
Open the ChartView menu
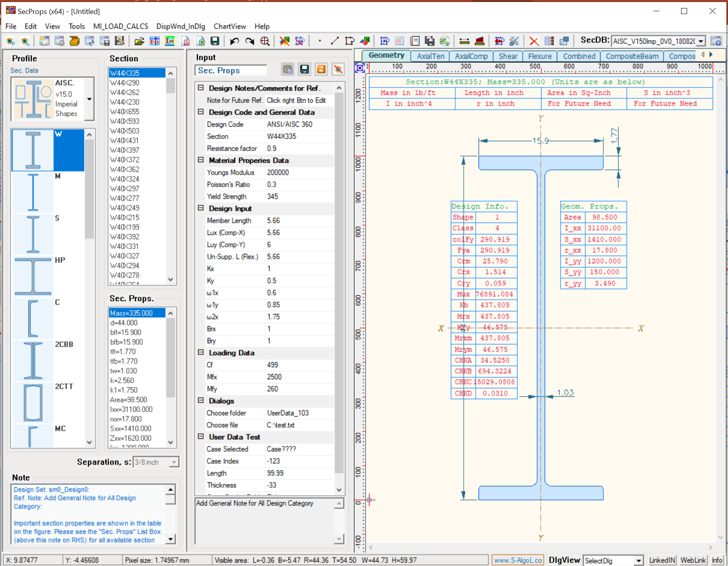tap(230, 26)
